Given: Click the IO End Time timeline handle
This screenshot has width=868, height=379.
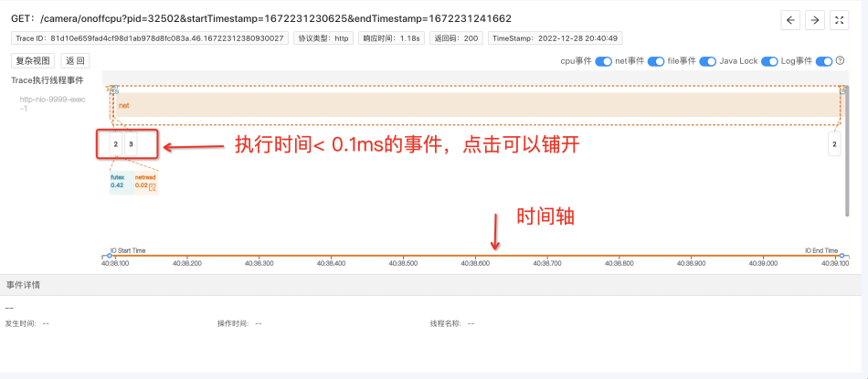Looking at the screenshot, I should tap(840, 256).
